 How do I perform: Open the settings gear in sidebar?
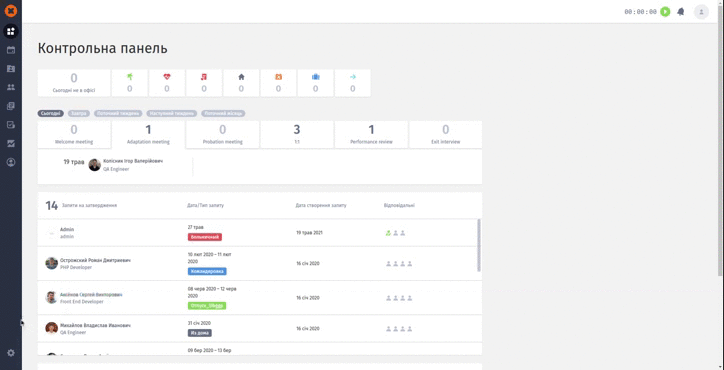click(11, 353)
